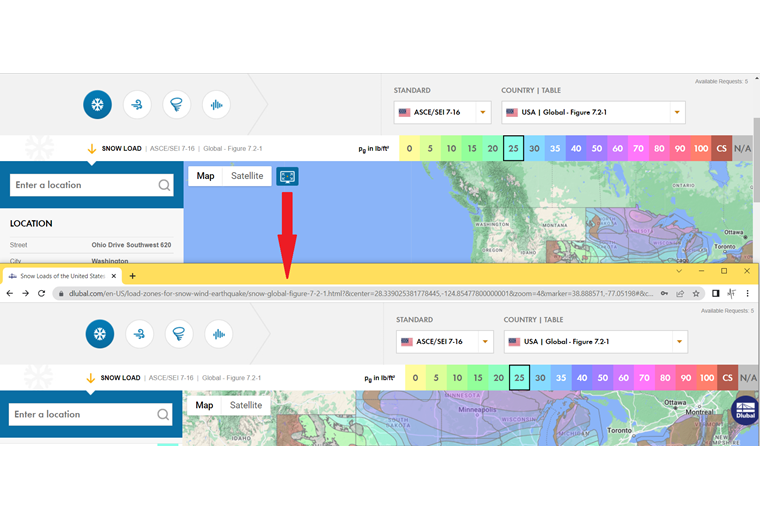Select legend swatch N/A in upper window
The image size is (760, 519).
click(743, 149)
